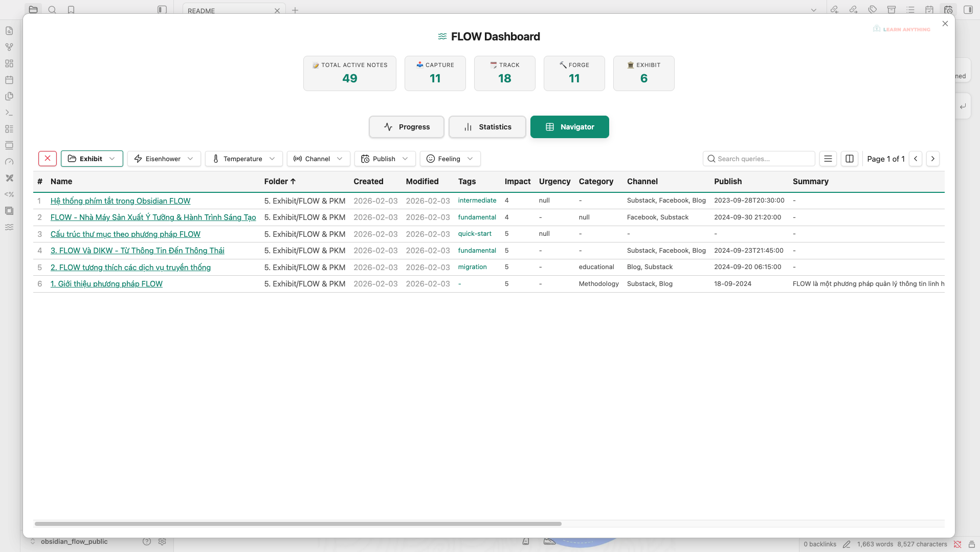Open a new tab with plus button
Viewport: 980px width, 552px height.
pyautogui.click(x=295, y=10)
